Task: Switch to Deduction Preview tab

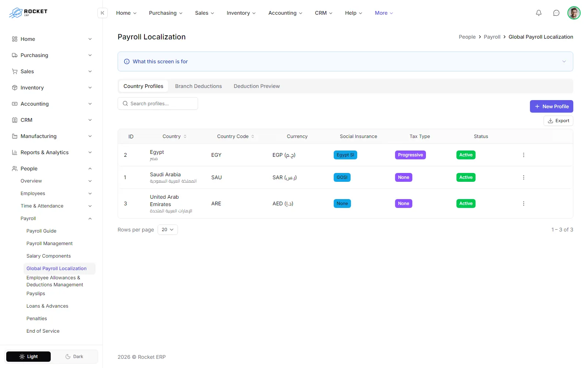Action: 257,86
